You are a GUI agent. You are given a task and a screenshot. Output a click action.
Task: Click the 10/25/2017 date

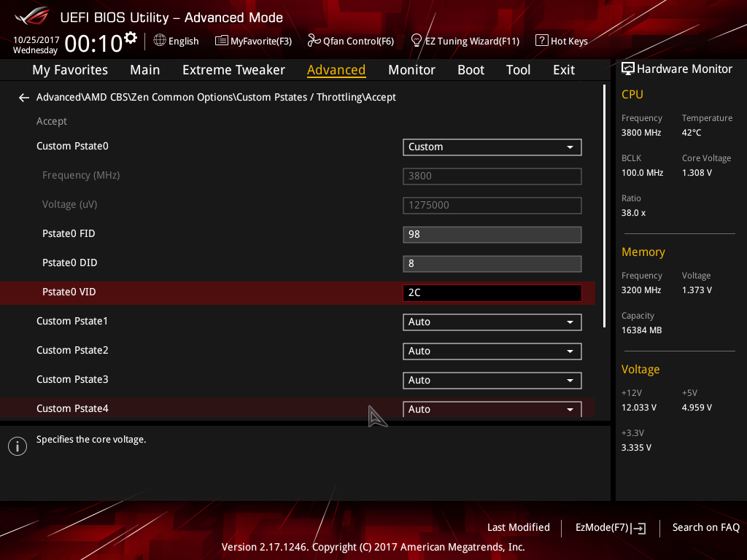pyautogui.click(x=36, y=40)
